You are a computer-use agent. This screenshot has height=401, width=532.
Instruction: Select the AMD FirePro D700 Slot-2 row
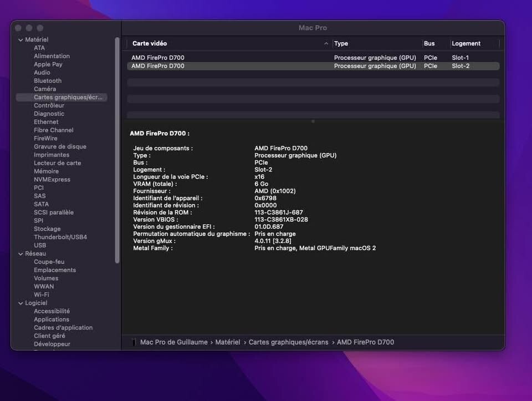point(313,66)
